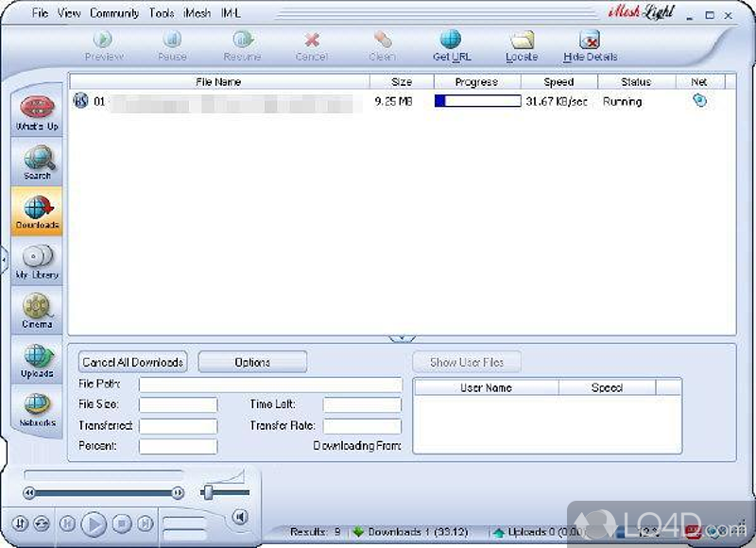
Task: Click the Get URL globe icon
Action: [451, 39]
